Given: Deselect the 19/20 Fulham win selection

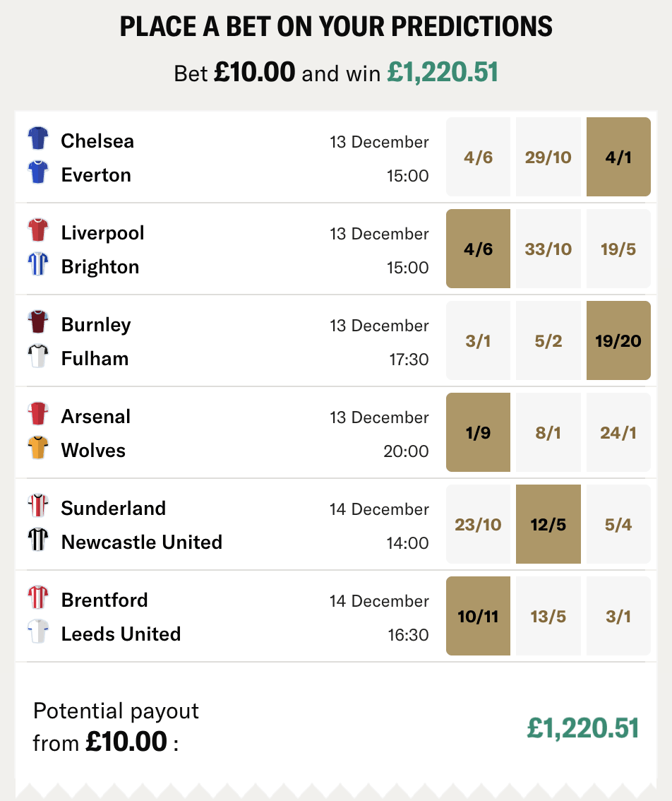Looking at the screenshot, I should click(x=618, y=340).
